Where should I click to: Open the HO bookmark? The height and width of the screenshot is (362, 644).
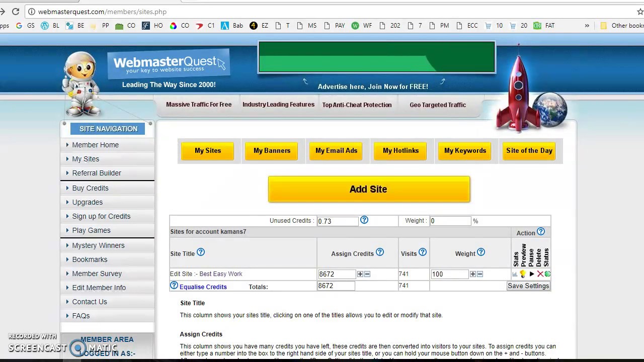(x=152, y=26)
